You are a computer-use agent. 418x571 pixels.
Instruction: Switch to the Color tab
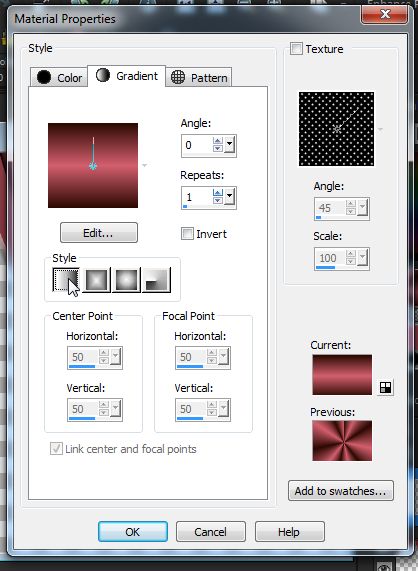point(59,77)
